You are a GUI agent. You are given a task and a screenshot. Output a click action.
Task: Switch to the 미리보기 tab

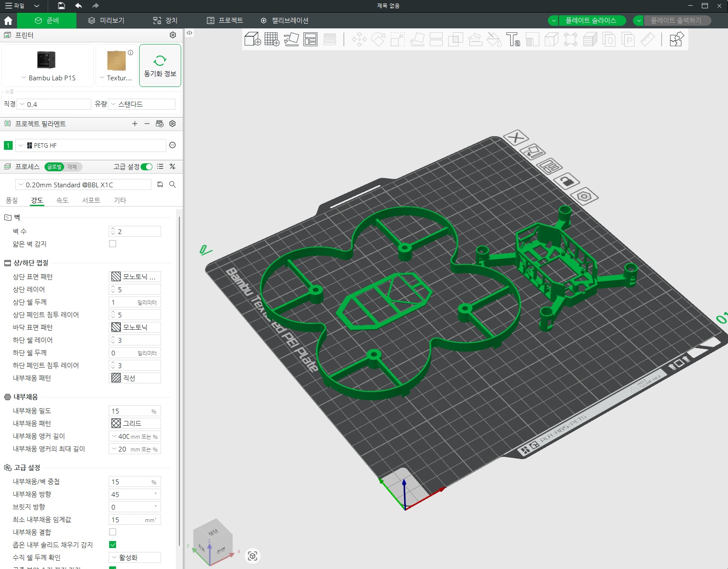106,21
